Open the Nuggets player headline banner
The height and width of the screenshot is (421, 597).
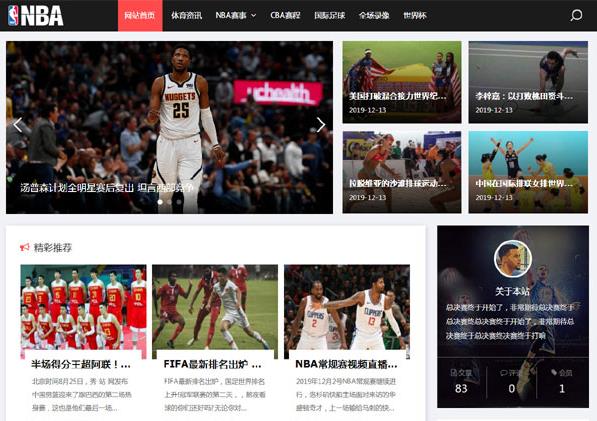tap(169, 128)
